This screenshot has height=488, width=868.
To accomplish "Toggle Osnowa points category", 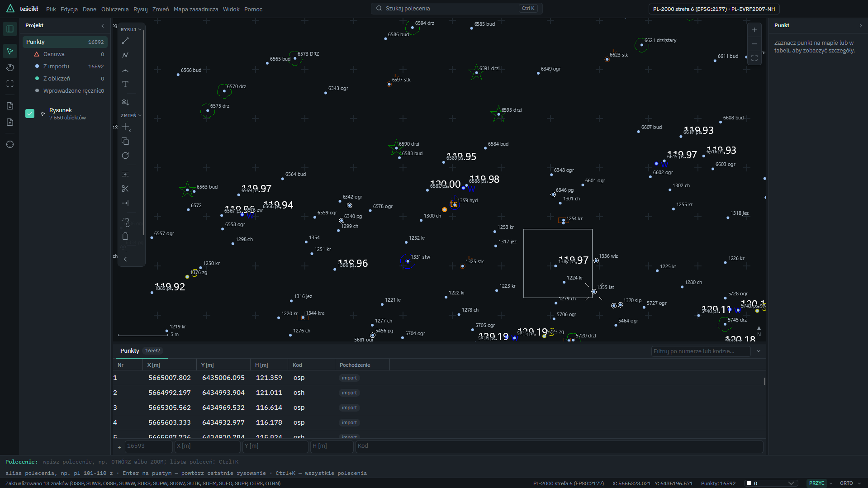I will pyautogui.click(x=65, y=54).
